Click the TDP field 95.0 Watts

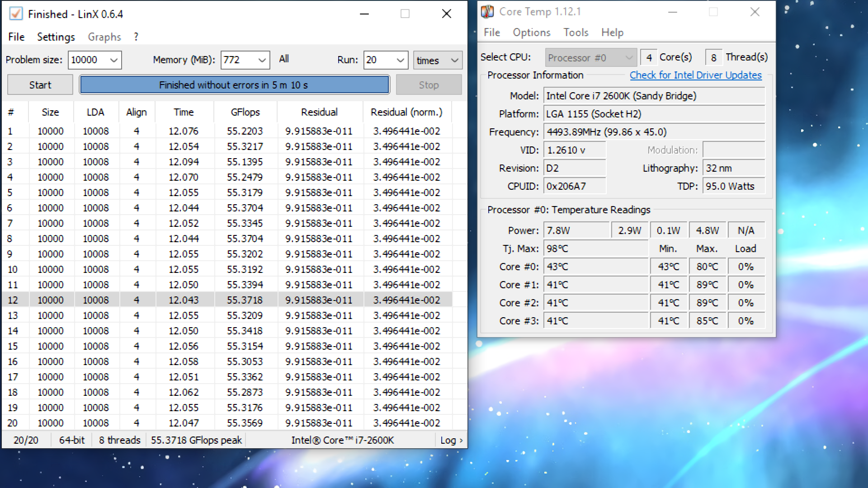(734, 186)
